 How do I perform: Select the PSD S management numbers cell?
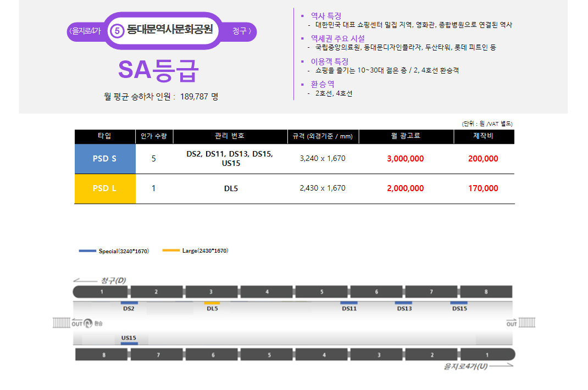pos(230,159)
